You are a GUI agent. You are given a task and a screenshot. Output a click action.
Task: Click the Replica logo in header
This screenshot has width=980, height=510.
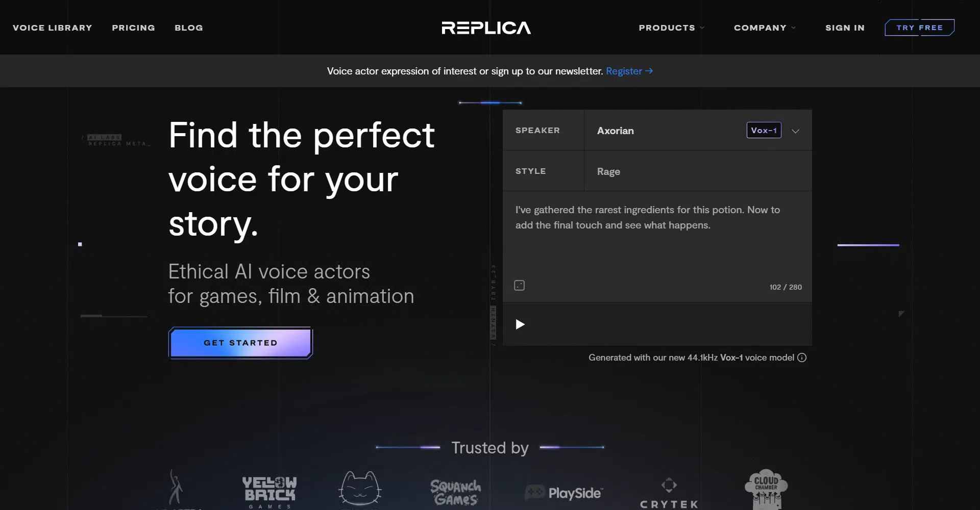[x=486, y=28]
